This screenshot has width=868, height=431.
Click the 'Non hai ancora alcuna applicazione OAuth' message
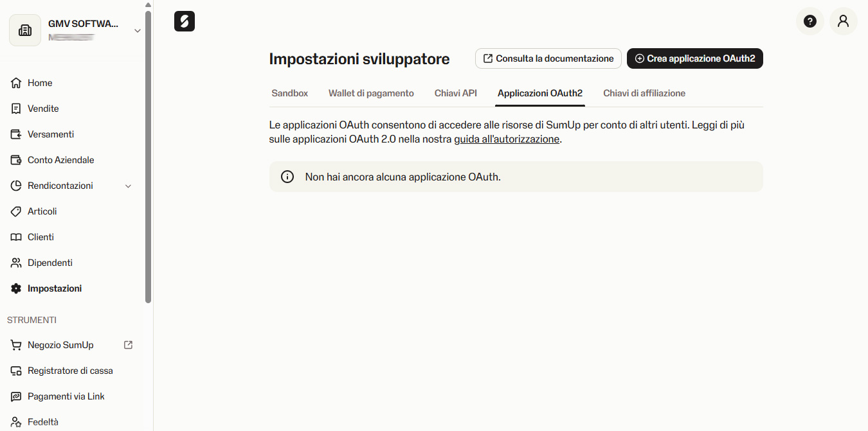[x=402, y=177]
